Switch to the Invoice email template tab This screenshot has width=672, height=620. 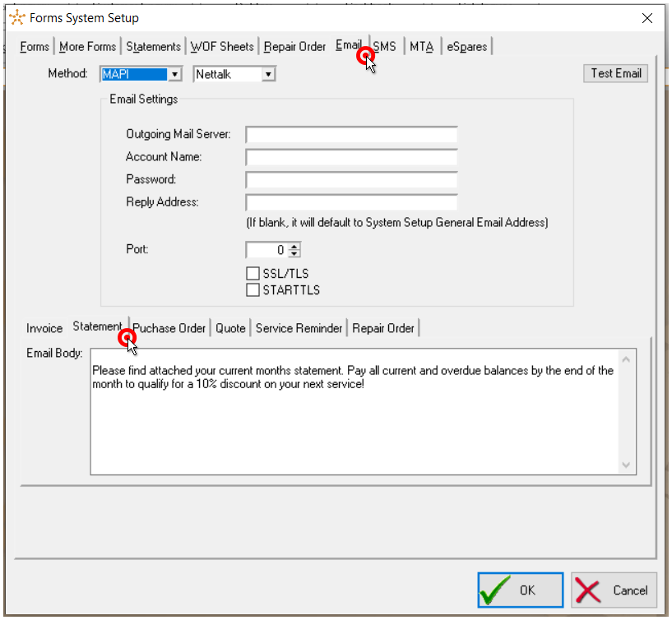[44, 328]
